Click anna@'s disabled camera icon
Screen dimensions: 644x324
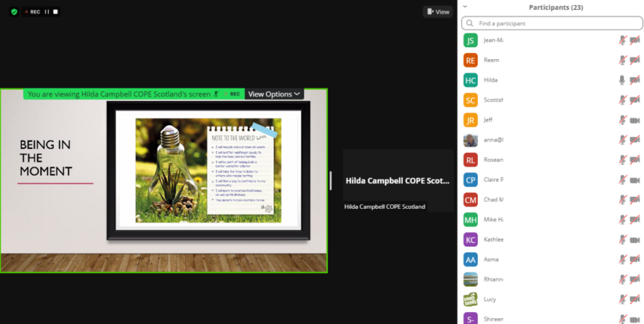click(635, 140)
